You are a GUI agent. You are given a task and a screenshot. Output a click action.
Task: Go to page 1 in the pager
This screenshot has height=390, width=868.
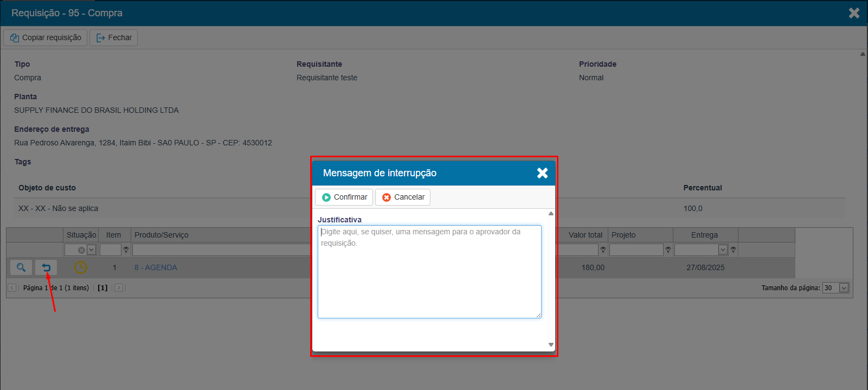[102, 288]
